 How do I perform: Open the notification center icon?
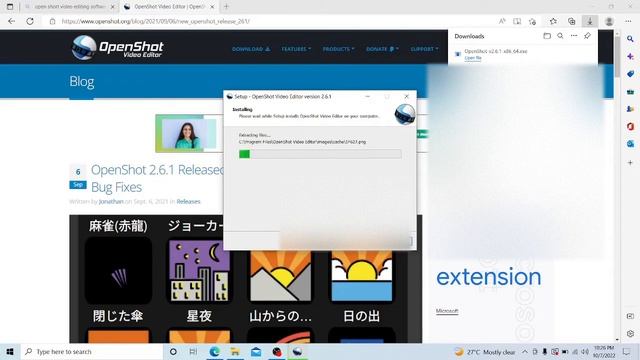point(627,352)
